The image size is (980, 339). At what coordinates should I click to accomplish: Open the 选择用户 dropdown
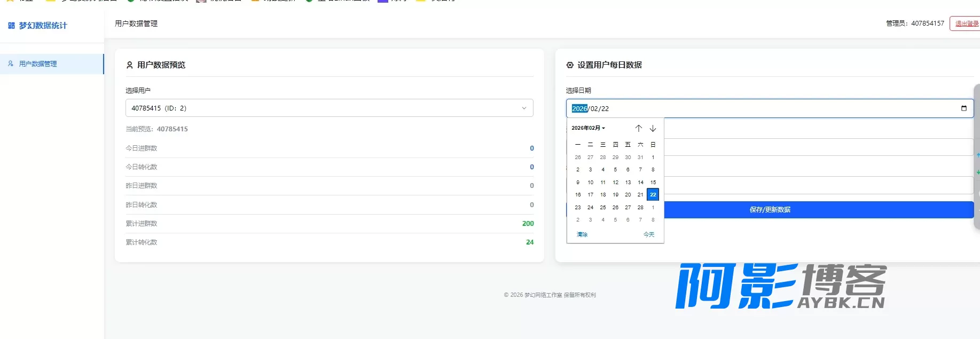click(x=329, y=108)
